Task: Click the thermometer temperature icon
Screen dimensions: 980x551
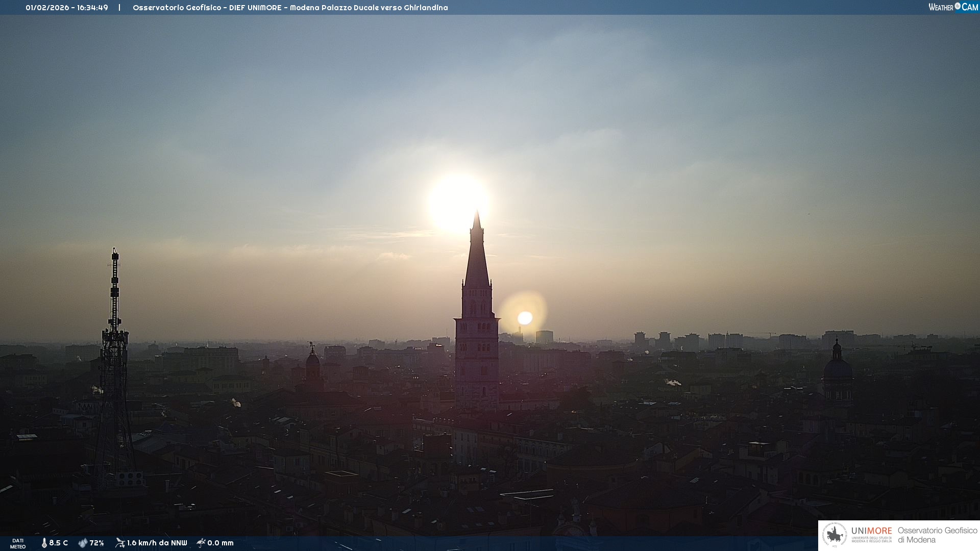Action: [x=44, y=543]
